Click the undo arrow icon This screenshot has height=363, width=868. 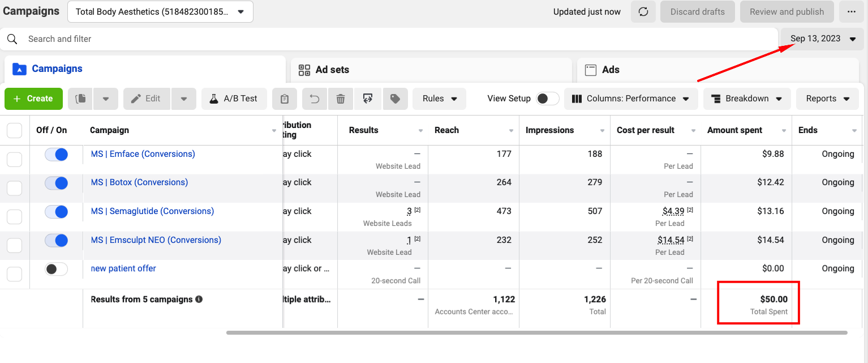tap(315, 99)
